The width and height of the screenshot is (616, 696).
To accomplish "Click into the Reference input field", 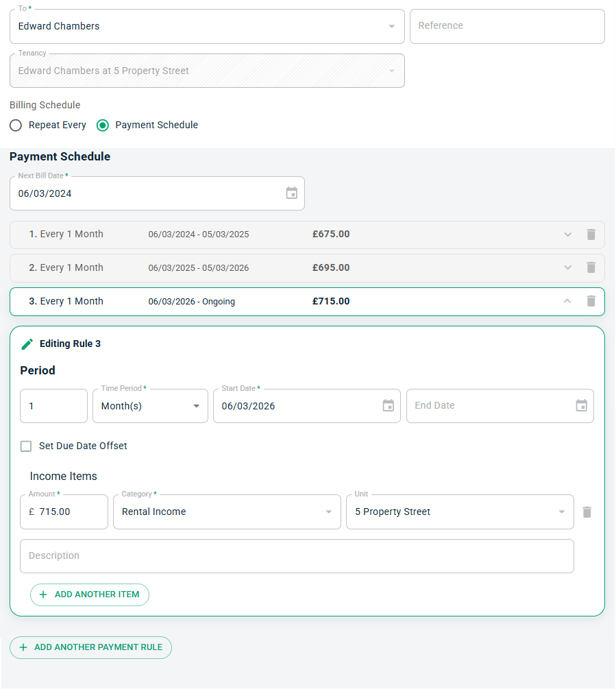I will (506, 26).
